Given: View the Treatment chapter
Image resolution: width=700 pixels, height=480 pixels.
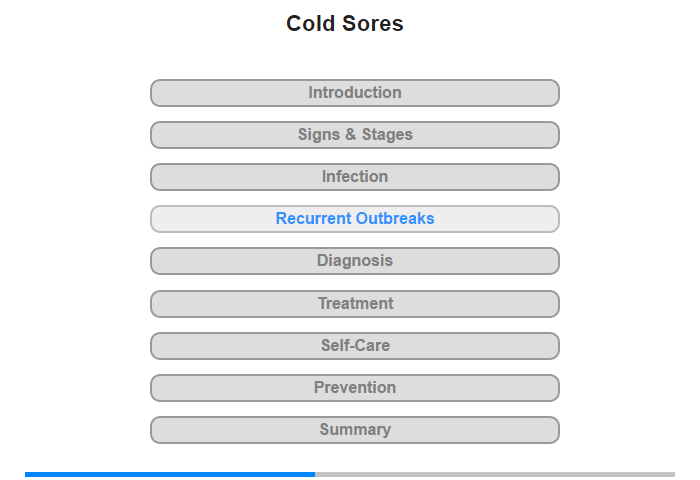Looking at the screenshot, I should pyautogui.click(x=354, y=304).
